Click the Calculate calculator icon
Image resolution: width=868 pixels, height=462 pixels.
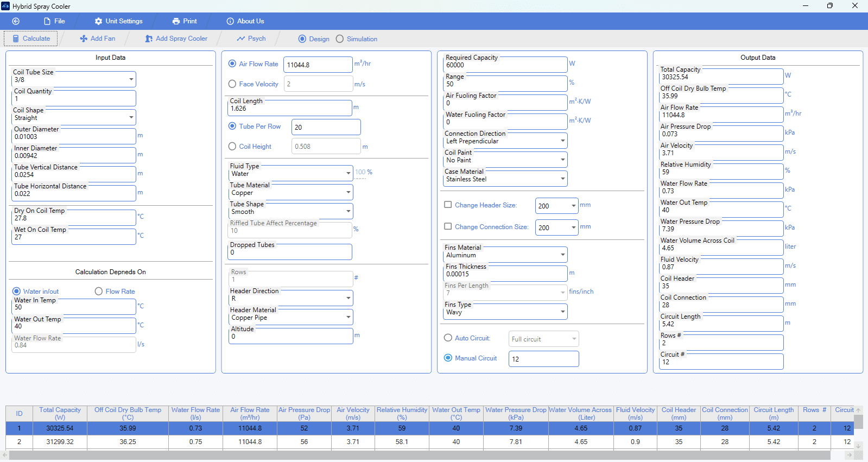coord(16,39)
